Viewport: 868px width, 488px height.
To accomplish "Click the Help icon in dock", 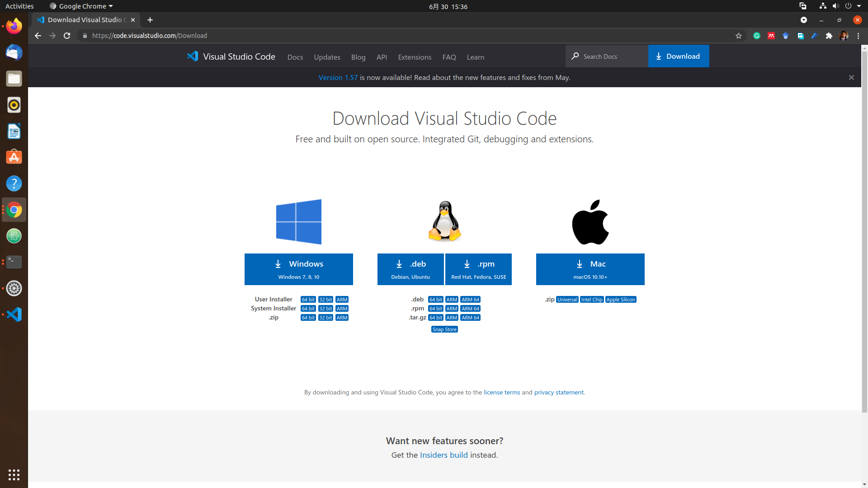I will pyautogui.click(x=14, y=183).
